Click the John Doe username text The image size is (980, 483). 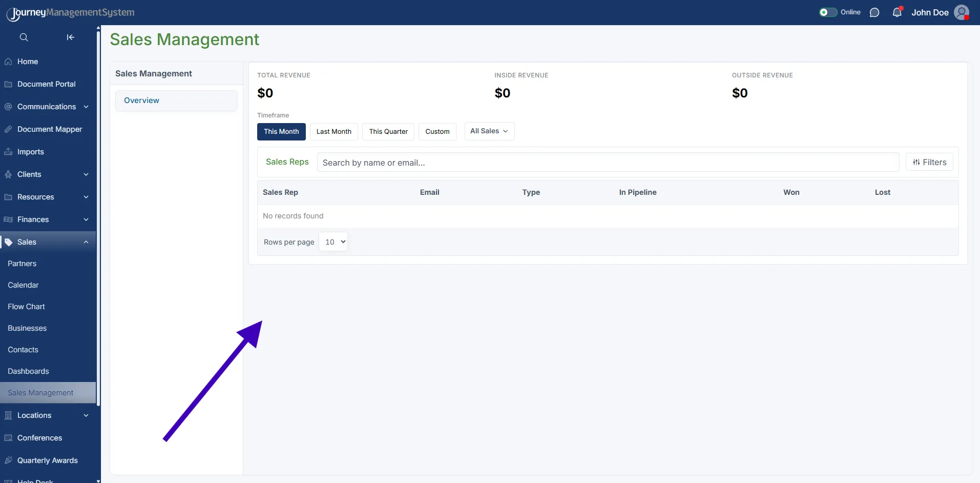click(x=930, y=13)
